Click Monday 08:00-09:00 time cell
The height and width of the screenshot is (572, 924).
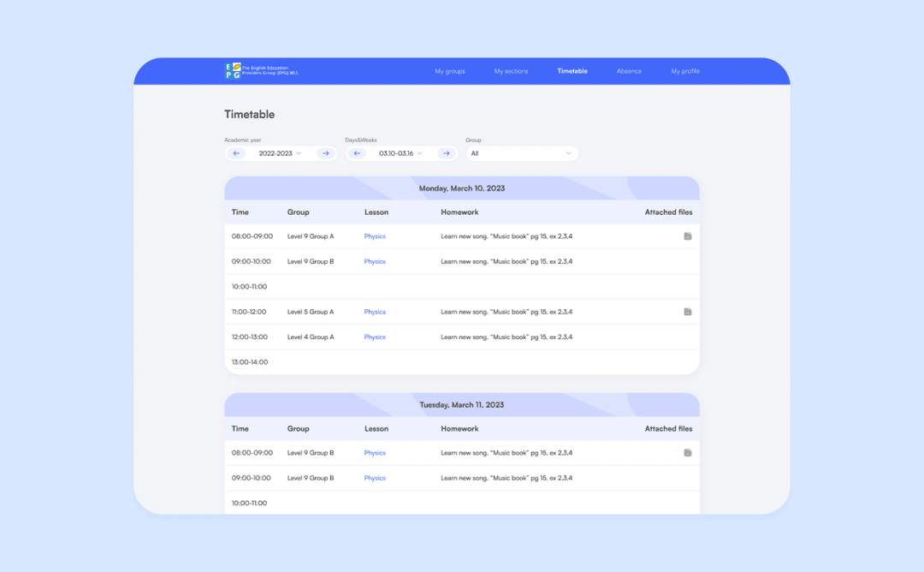tap(252, 235)
